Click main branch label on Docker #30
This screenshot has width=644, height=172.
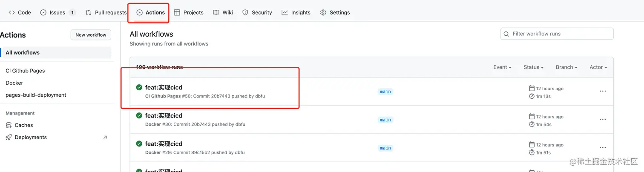pyautogui.click(x=385, y=120)
